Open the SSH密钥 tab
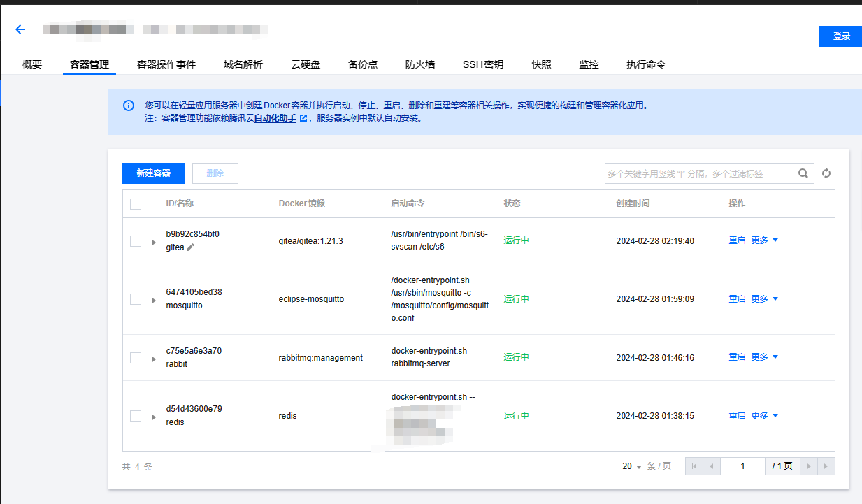The height and width of the screenshot is (504, 862). pyautogui.click(x=483, y=64)
